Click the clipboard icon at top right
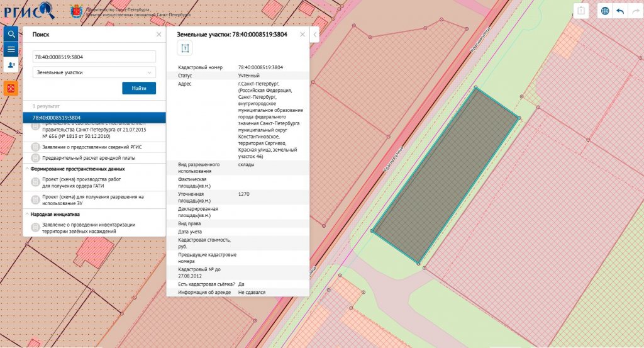644x348 pixels. [582, 11]
